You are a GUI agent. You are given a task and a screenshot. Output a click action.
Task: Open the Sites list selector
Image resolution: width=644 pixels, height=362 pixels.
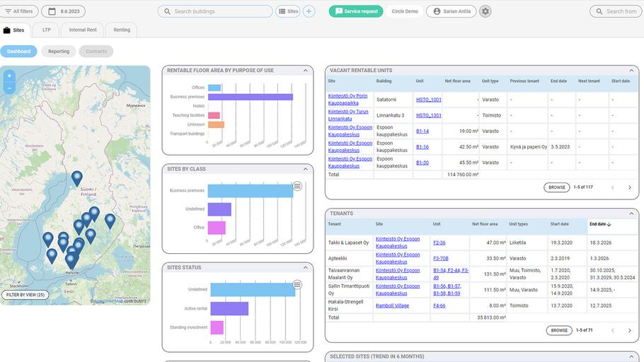click(288, 11)
